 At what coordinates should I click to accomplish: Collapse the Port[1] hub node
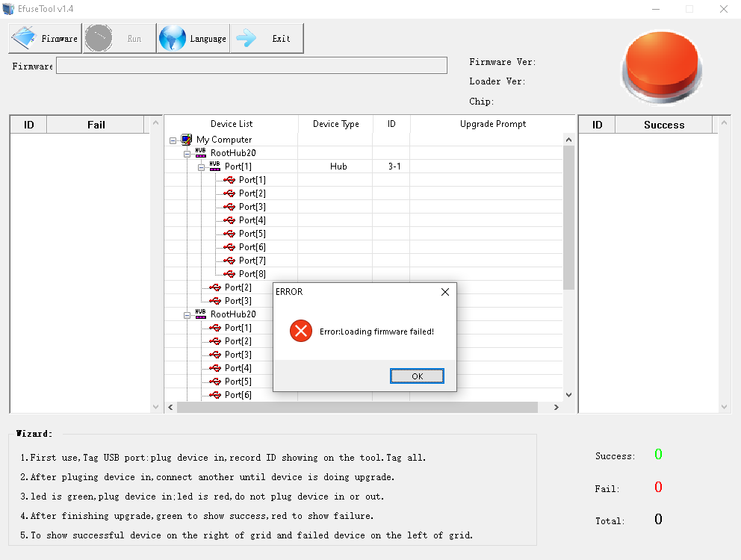(x=202, y=167)
